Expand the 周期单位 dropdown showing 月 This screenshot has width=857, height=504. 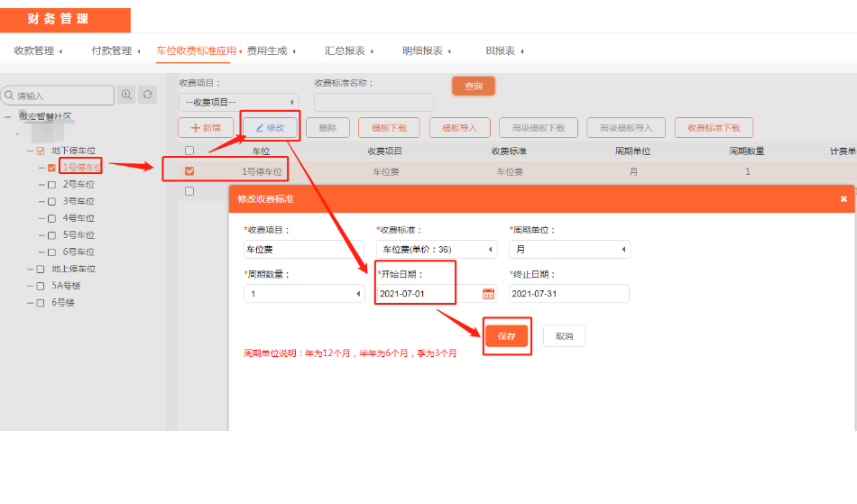(568, 249)
